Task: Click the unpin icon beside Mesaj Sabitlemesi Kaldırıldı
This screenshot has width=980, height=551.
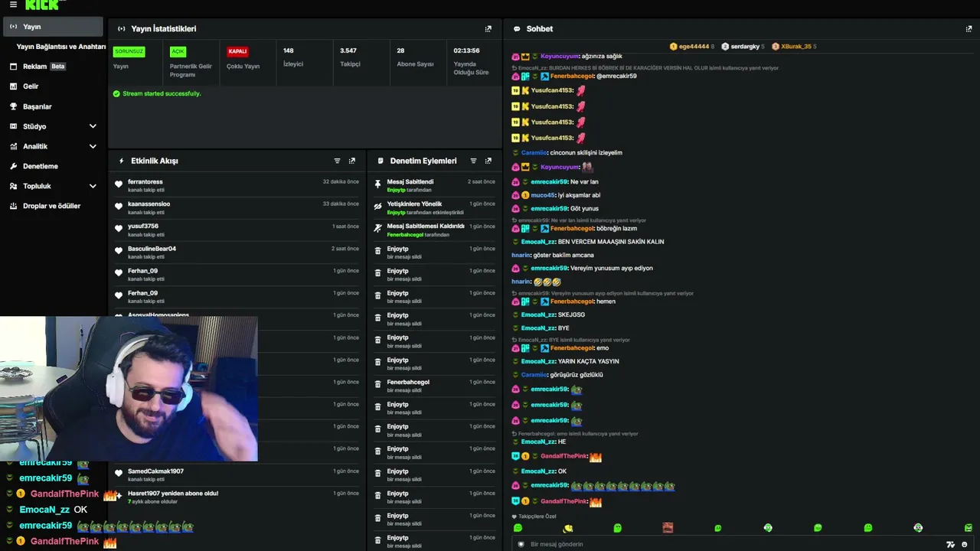Action: 377,229
